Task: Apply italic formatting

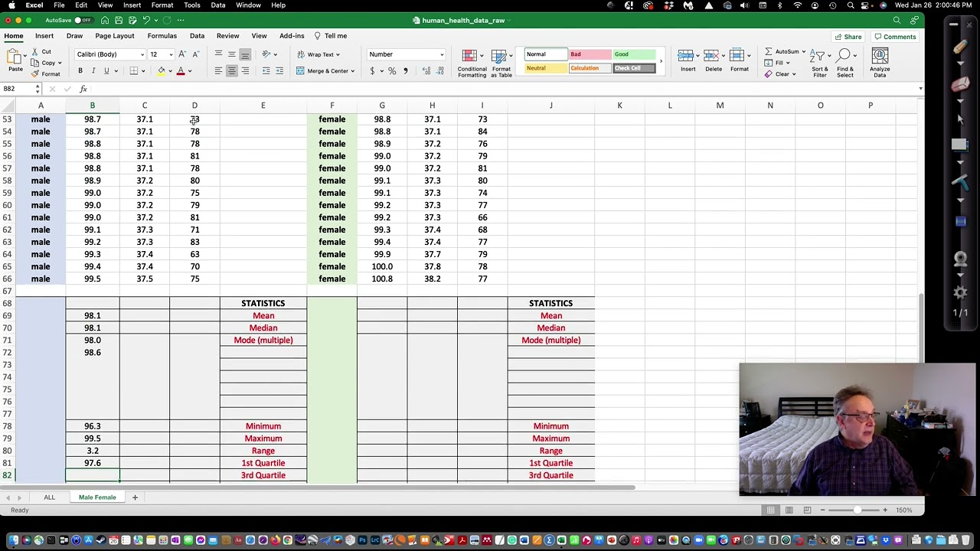Action: coord(93,71)
